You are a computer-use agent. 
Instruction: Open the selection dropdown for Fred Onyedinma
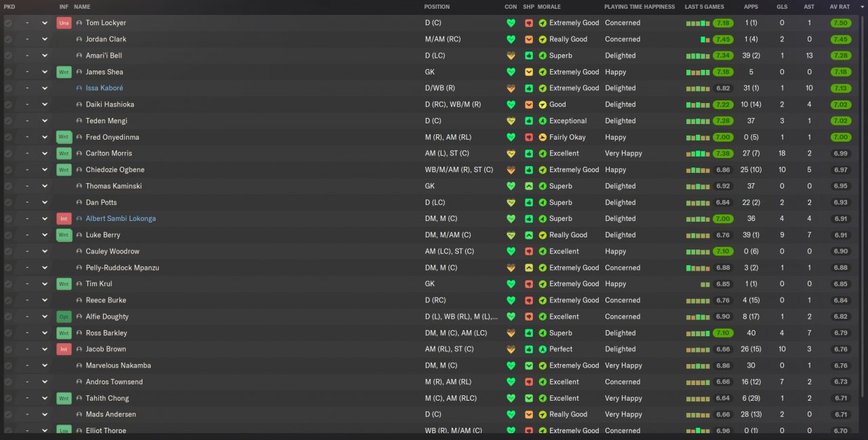(x=45, y=137)
